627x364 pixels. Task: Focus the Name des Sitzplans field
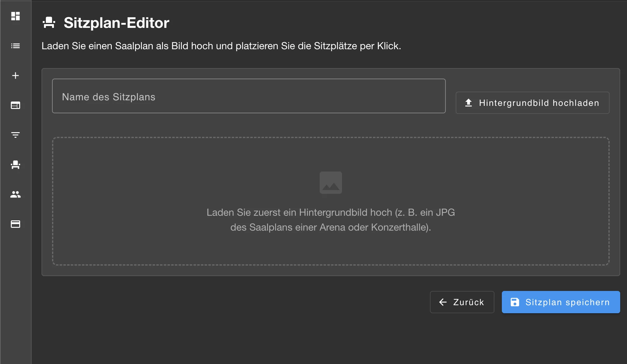(x=249, y=96)
